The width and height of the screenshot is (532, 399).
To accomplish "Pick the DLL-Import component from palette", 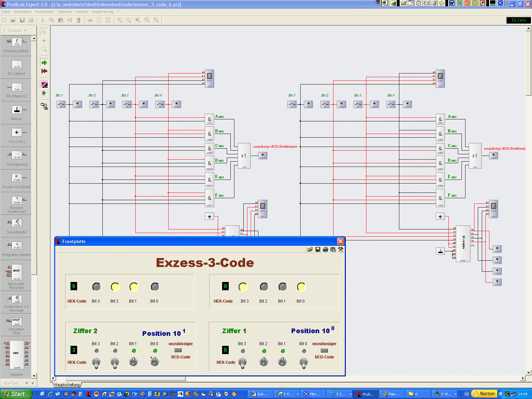I will coord(16,67).
